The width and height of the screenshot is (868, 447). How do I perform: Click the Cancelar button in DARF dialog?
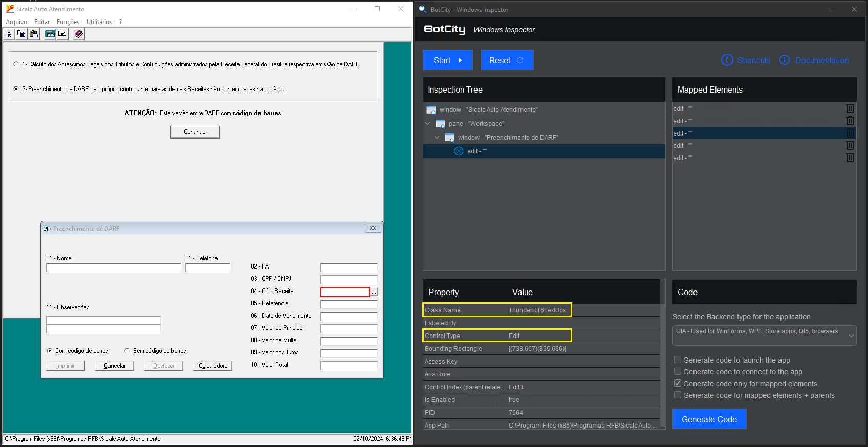[115, 366]
